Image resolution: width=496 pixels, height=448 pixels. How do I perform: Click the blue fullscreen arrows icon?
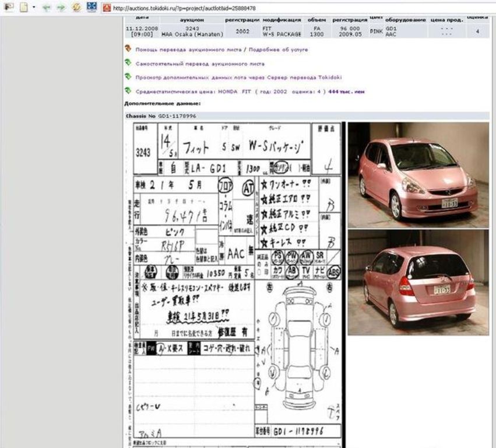click(92, 7)
